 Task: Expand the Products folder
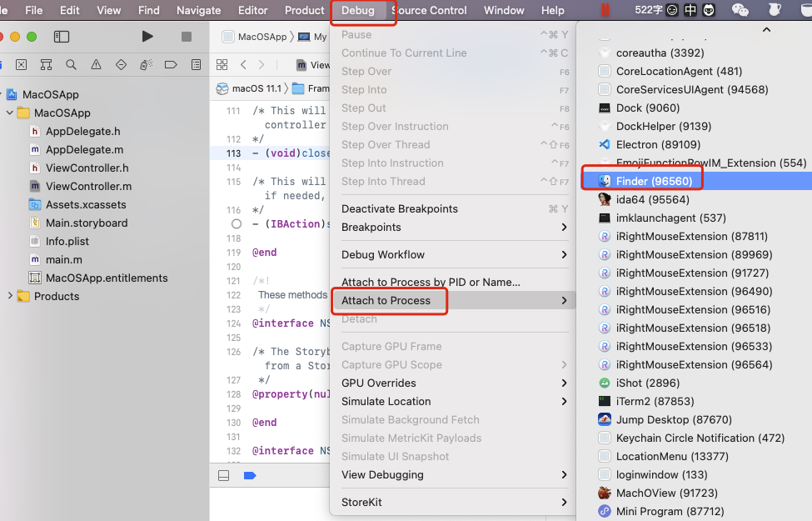coord(9,295)
